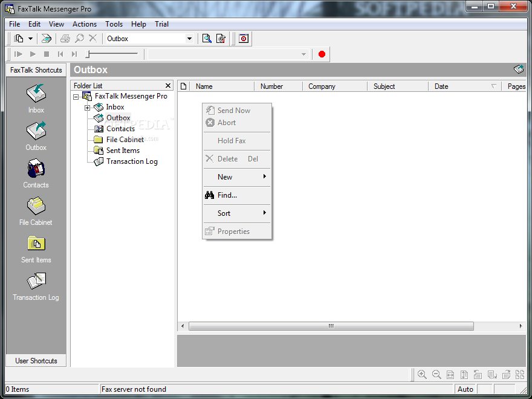Click the Zoom Out viewer icon
Image resolution: width=532 pixels, height=399 pixels.
coord(436,375)
